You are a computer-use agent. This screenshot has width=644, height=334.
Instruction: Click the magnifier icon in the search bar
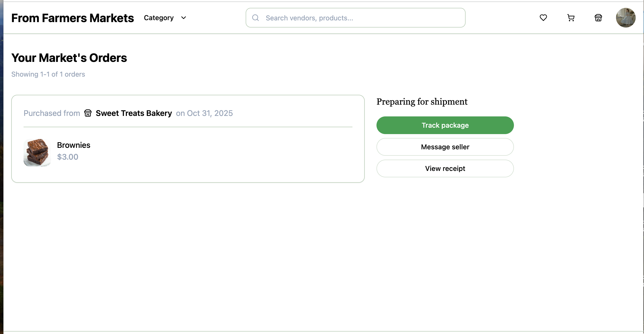click(255, 18)
